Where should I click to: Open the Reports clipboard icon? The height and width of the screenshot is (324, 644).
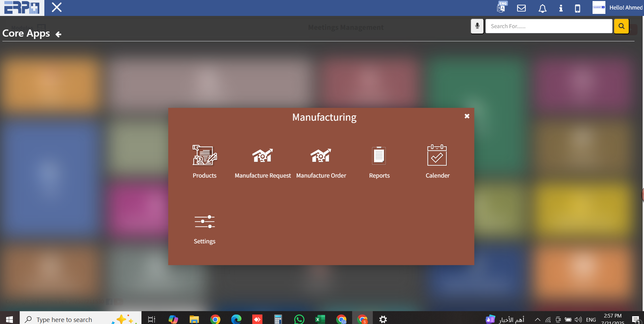click(379, 156)
